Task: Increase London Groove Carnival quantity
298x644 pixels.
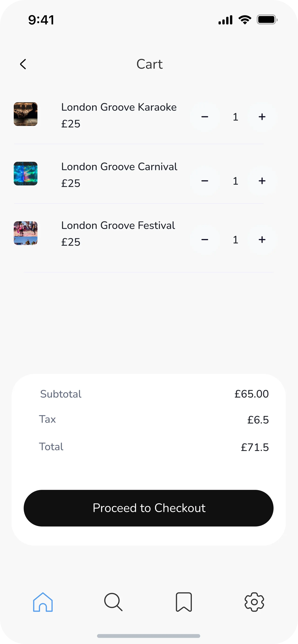Action: [x=262, y=181]
